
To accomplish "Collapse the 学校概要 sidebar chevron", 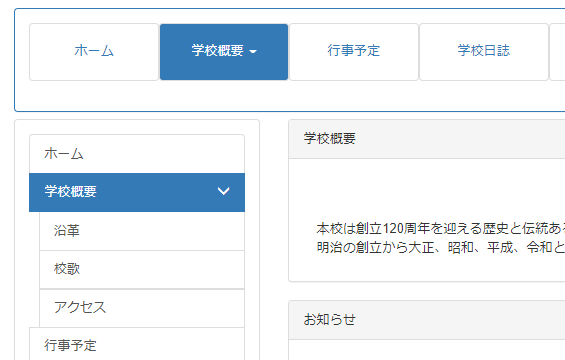I will coord(223,191).
